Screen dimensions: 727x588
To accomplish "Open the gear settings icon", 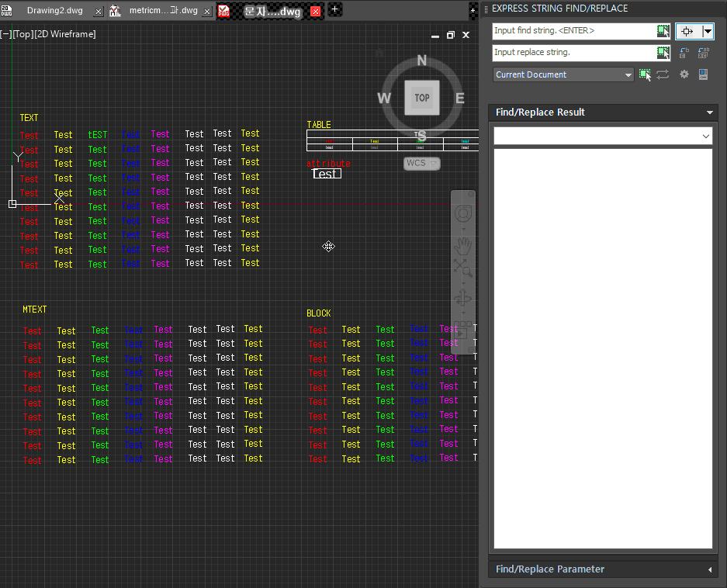I will (x=684, y=74).
